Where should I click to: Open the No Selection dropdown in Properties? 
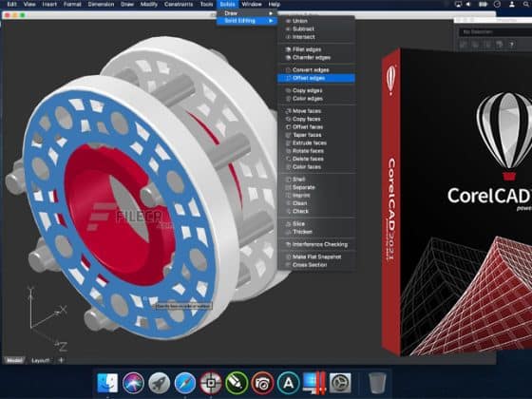coord(495,32)
